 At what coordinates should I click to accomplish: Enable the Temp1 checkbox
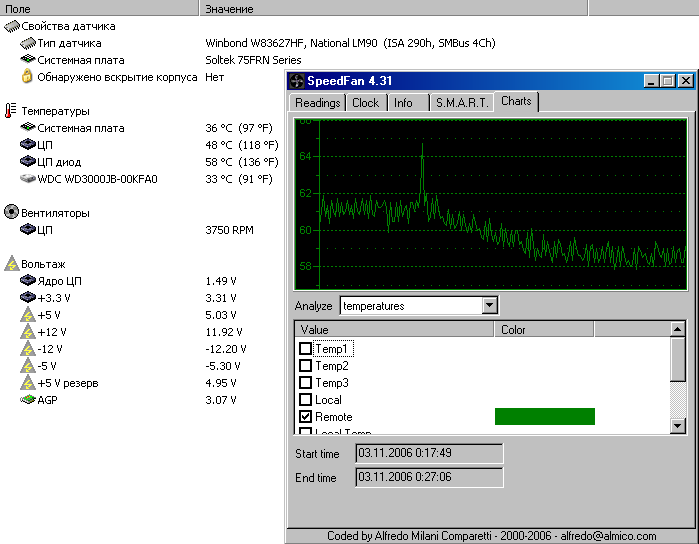pos(306,349)
